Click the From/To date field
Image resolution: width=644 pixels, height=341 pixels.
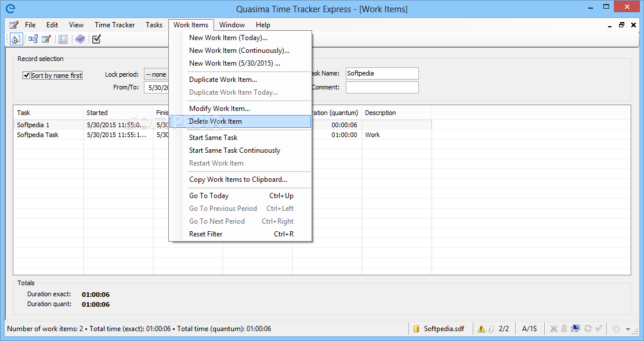(x=157, y=88)
